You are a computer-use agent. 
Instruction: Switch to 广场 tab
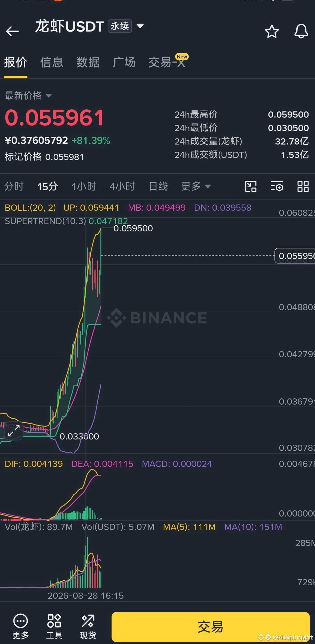(124, 63)
